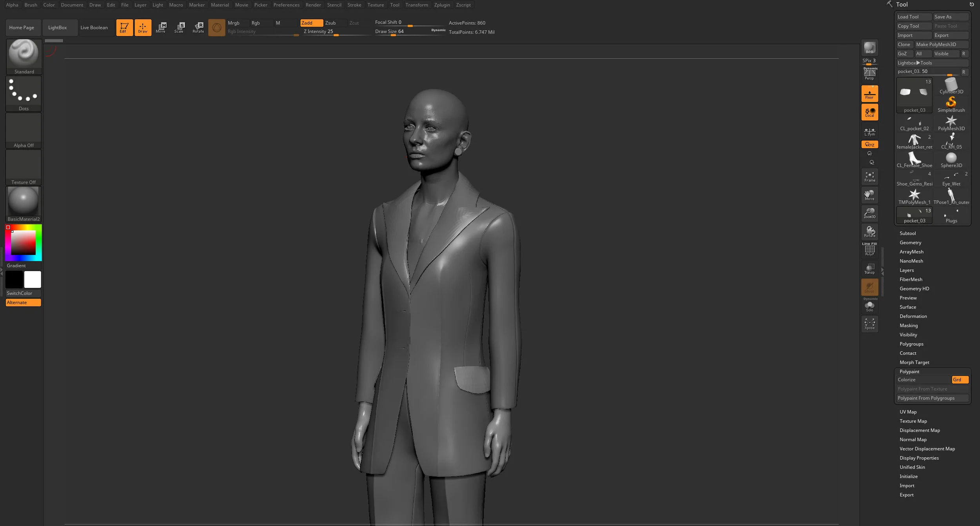Toggle PolyF line fill display
The image size is (980, 526).
[869, 249]
